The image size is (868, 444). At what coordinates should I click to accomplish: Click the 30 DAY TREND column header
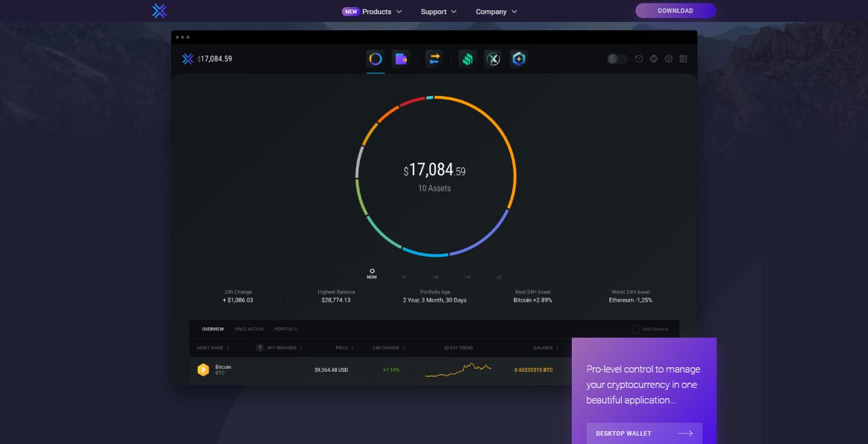pyautogui.click(x=458, y=348)
